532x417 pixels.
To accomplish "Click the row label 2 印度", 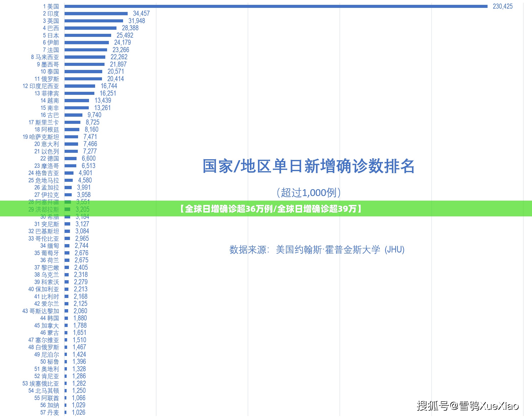I will coord(51,13).
